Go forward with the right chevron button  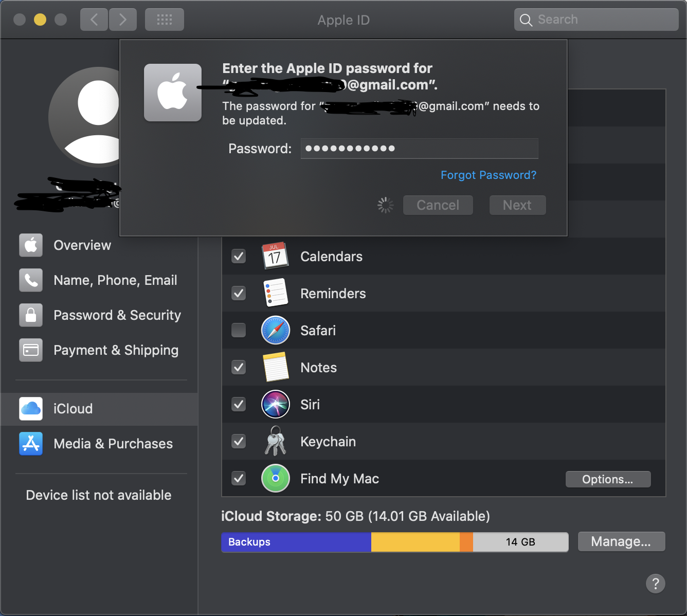coord(123,20)
